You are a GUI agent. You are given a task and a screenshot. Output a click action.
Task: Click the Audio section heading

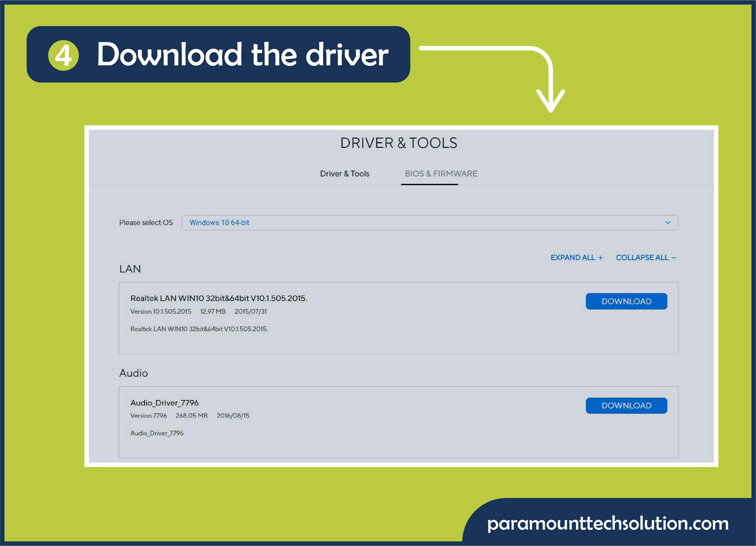coord(133,373)
